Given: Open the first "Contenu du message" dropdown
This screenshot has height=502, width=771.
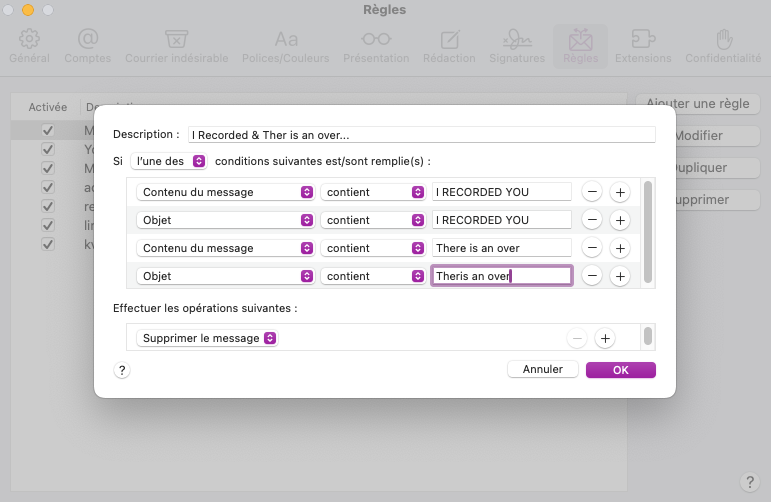Looking at the screenshot, I should point(225,192).
